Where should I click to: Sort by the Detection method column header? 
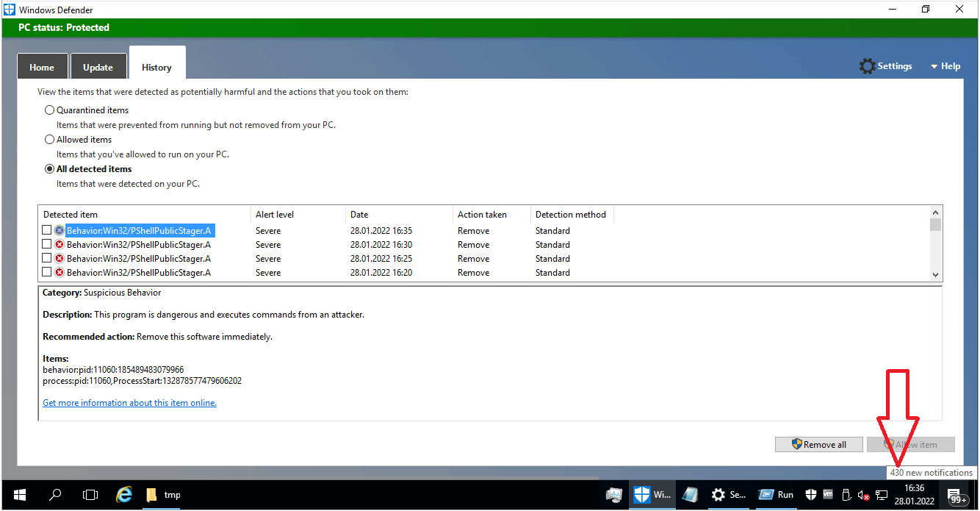point(572,215)
